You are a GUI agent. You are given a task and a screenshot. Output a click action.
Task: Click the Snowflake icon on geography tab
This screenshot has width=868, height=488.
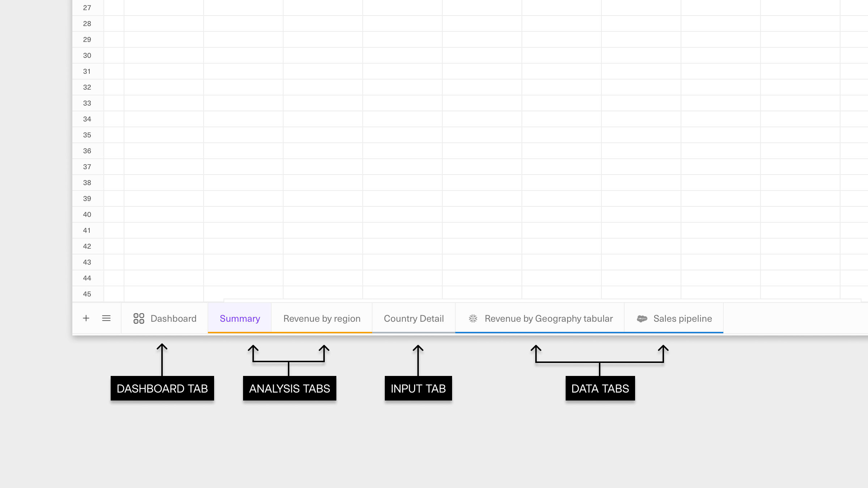click(x=473, y=318)
